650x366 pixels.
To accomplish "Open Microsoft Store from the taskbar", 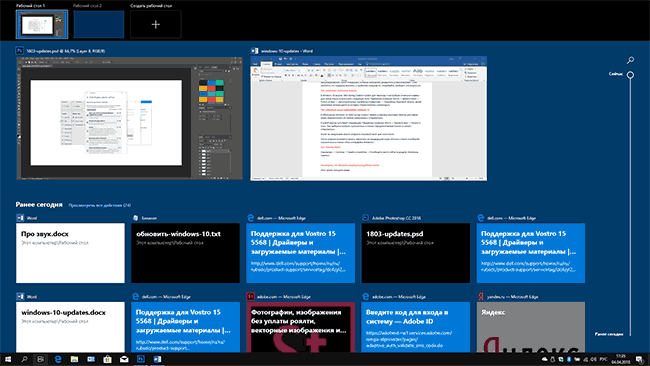I will [107, 359].
